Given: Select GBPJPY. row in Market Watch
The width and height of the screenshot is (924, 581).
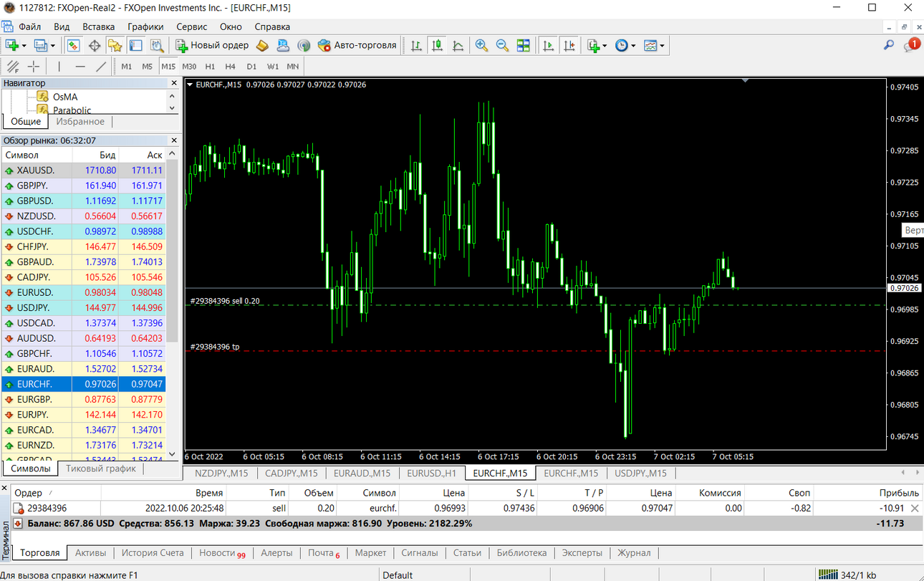Looking at the screenshot, I should coord(83,186).
